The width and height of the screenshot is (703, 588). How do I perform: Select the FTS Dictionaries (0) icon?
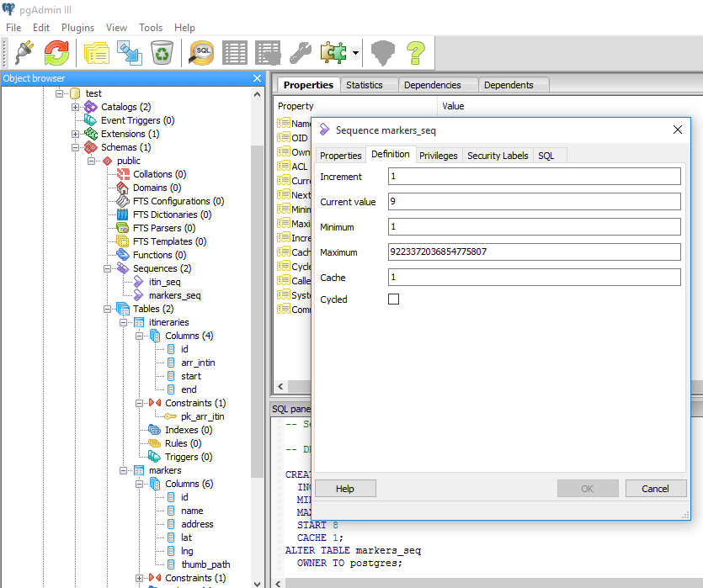(122, 215)
